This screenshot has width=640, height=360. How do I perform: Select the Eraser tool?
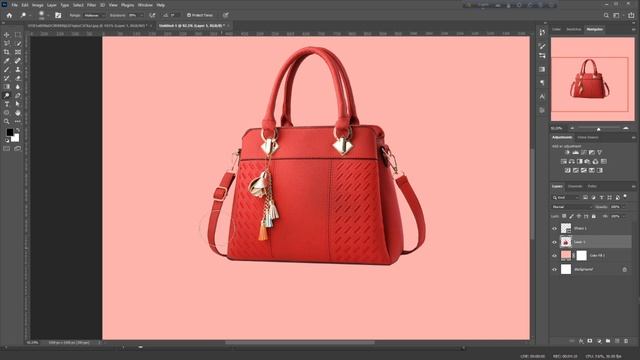click(18, 78)
